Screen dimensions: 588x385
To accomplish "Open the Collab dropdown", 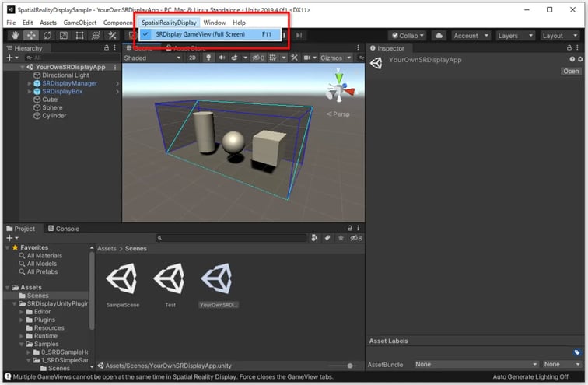I will coord(408,36).
